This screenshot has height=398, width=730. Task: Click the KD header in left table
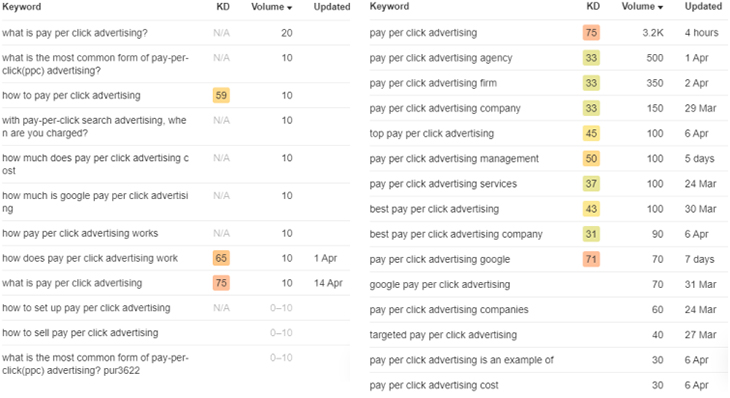click(223, 7)
